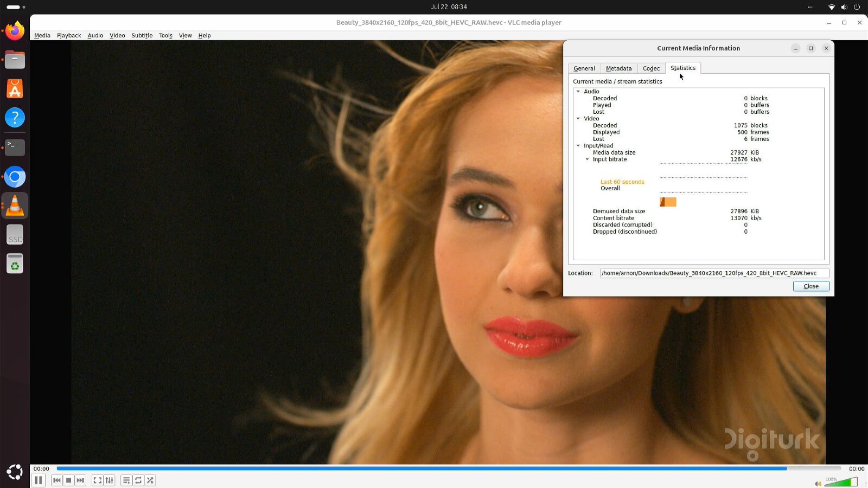
Task: Open the network status indicator
Action: (831, 7)
